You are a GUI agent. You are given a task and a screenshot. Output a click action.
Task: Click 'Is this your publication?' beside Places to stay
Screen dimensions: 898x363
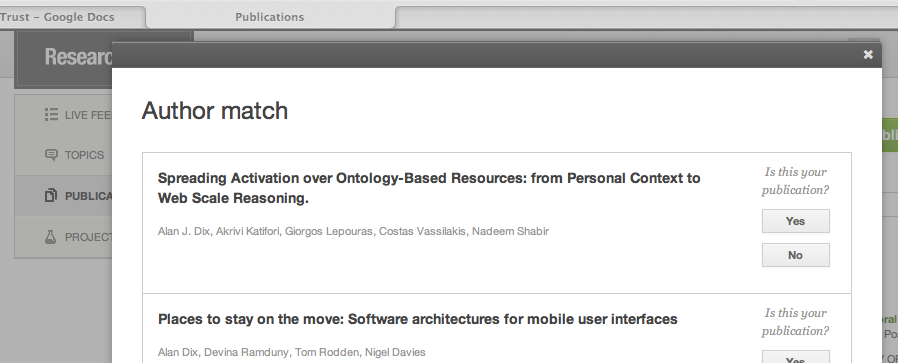(x=795, y=322)
